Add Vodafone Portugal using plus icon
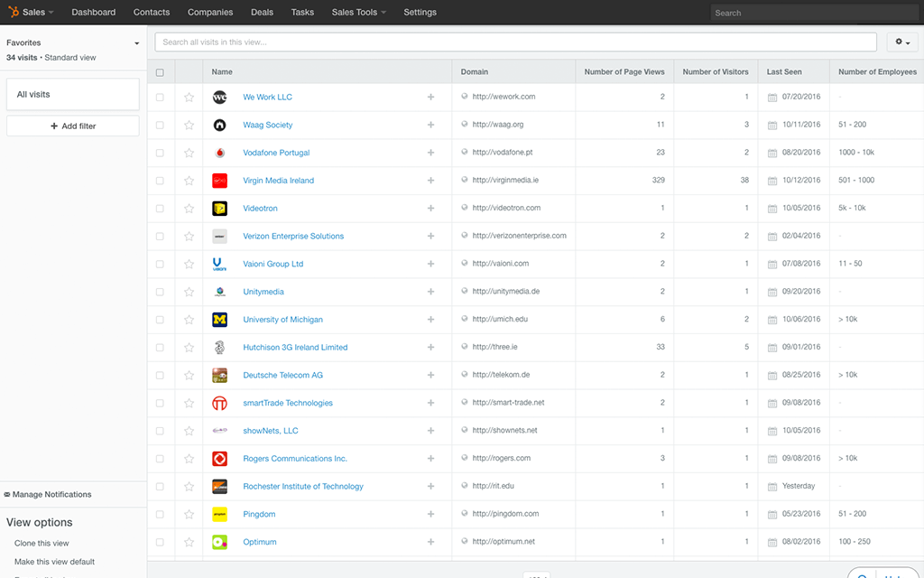 [430, 153]
